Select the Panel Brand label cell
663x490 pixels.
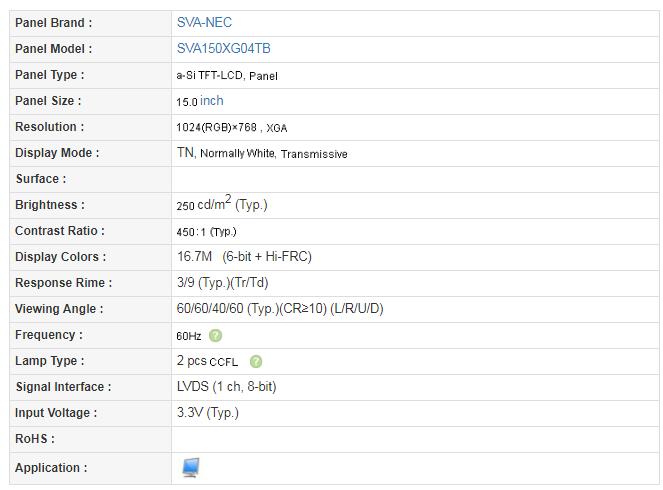coord(90,23)
